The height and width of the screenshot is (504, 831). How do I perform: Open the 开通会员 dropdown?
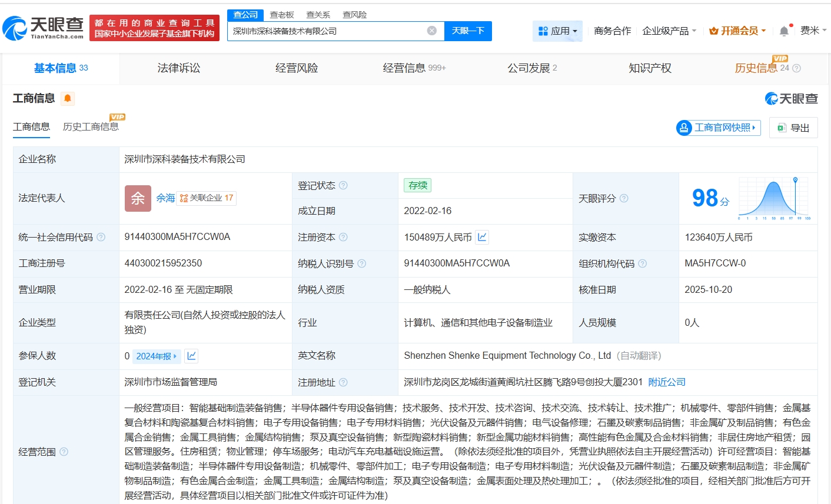(x=737, y=31)
